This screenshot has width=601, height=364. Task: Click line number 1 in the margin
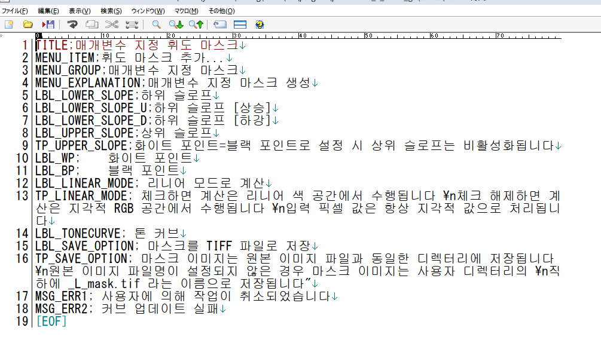tap(25, 45)
